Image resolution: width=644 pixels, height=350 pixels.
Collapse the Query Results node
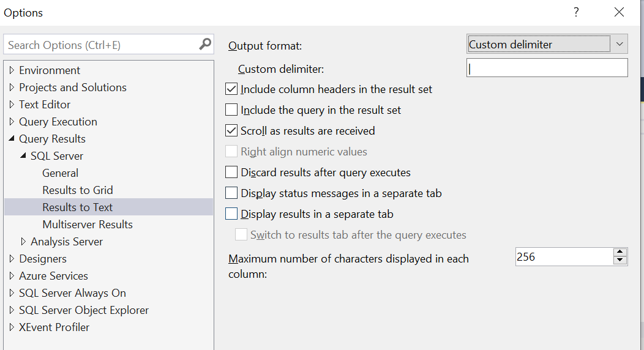click(x=12, y=139)
